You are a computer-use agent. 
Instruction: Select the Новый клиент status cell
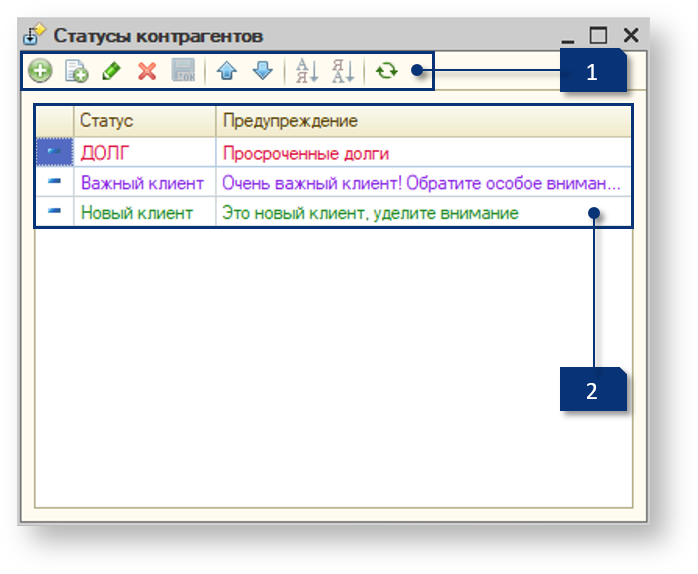[145, 212]
